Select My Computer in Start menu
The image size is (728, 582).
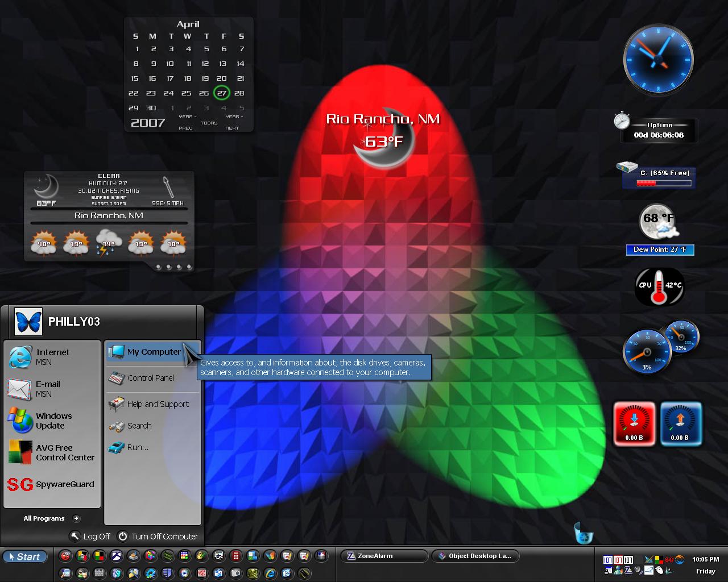click(152, 352)
